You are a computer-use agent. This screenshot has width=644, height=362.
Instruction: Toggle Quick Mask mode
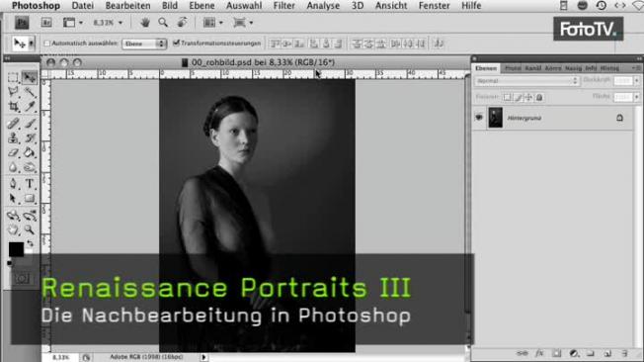click(x=22, y=279)
